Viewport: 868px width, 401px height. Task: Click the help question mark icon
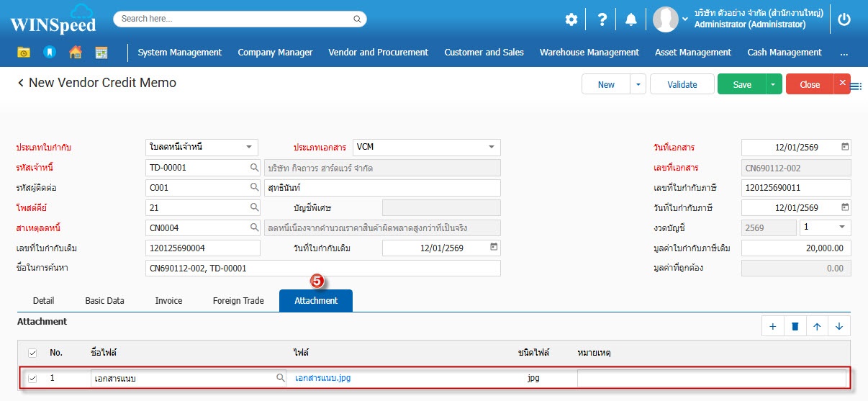pyautogui.click(x=602, y=19)
